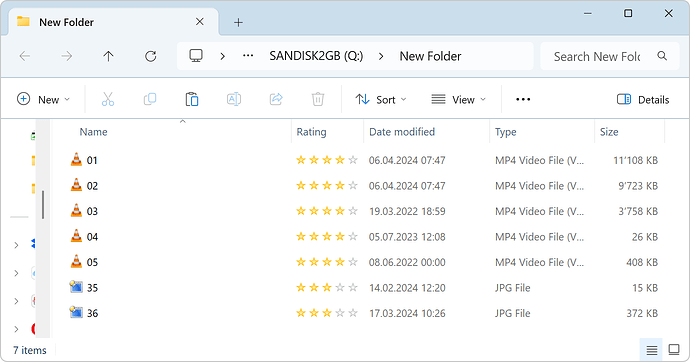Open See more options in command bar
Image resolution: width=690 pixels, height=362 pixels.
click(x=523, y=99)
